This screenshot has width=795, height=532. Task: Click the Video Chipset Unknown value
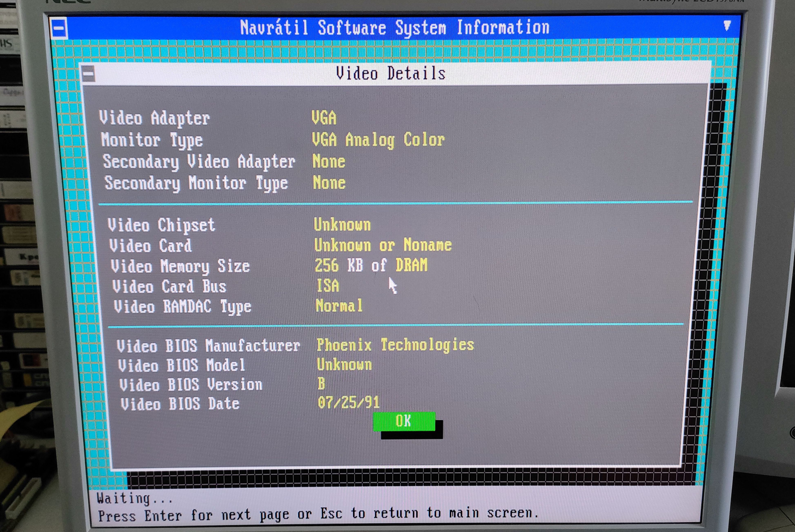(x=342, y=225)
